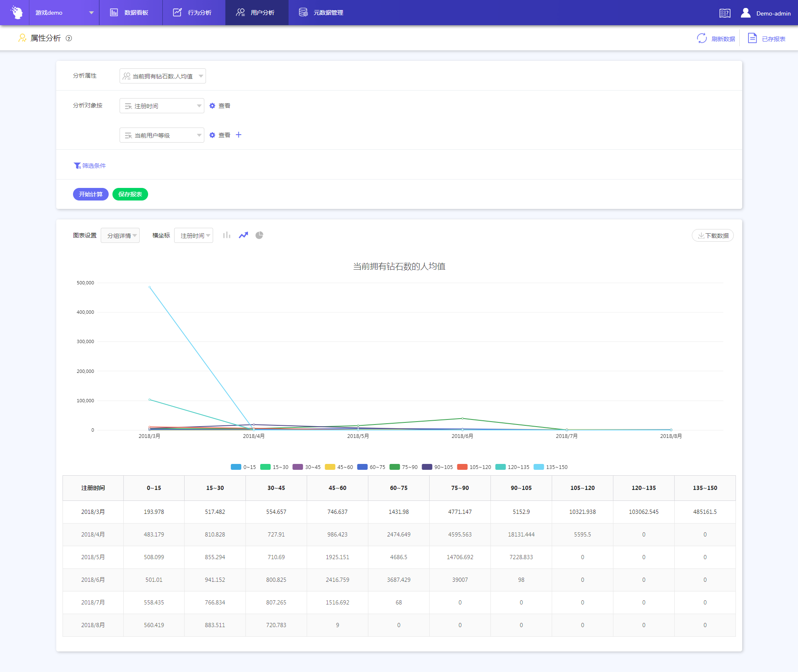This screenshot has height=672, width=798.
Task: Click the 120~135 legend color swatch
Action: pyautogui.click(x=501, y=467)
